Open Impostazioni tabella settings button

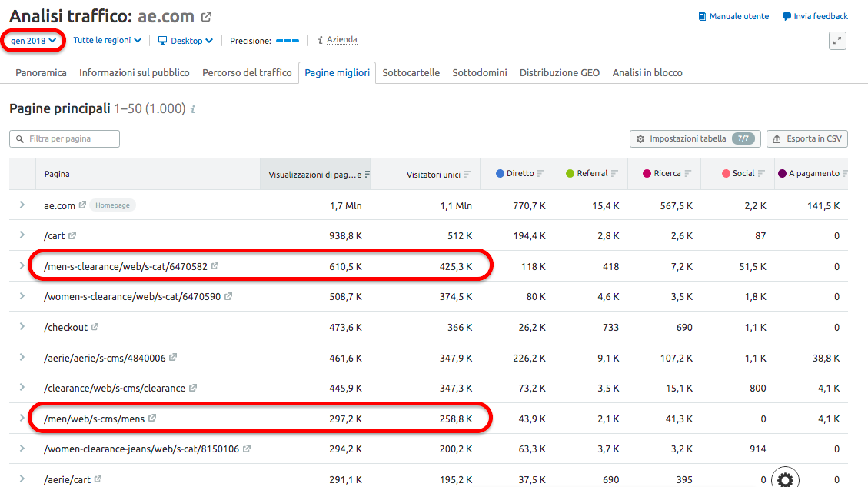click(x=694, y=138)
